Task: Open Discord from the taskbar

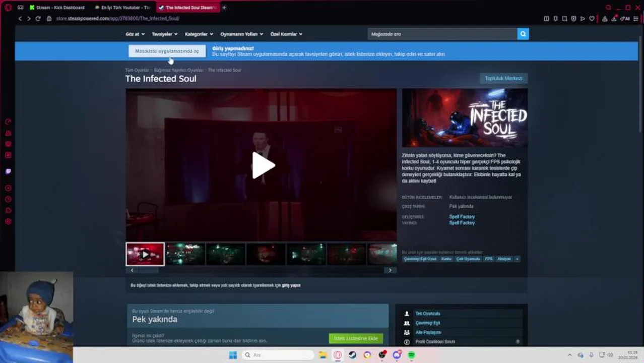Action: pos(397,355)
